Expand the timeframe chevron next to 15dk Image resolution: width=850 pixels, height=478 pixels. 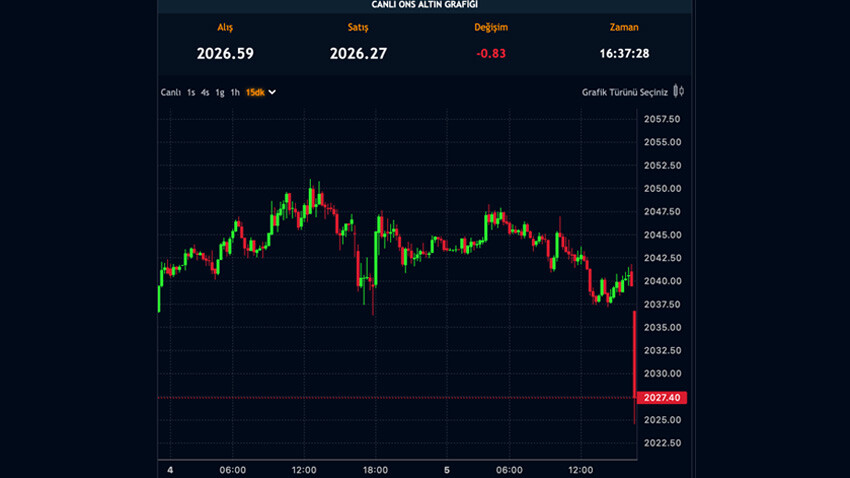pyautogui.click(x=273, y=92)
